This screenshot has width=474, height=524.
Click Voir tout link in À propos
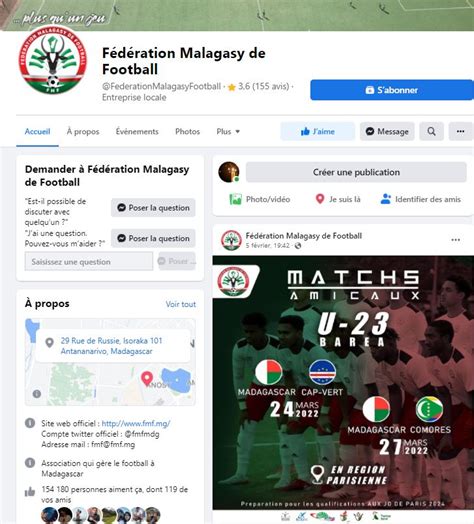click(181, 304)
